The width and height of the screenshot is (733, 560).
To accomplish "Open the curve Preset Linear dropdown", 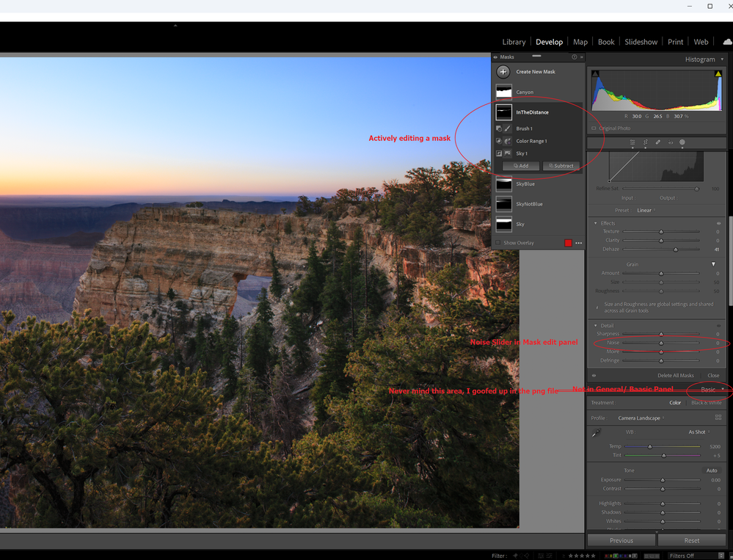I will (x=646, y=211).
